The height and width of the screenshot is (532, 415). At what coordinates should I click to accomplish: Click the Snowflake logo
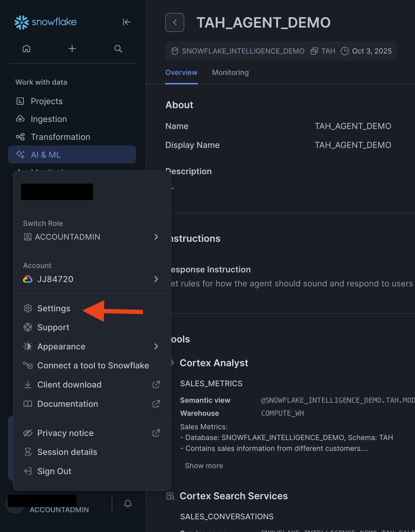(x=45, y=22)
